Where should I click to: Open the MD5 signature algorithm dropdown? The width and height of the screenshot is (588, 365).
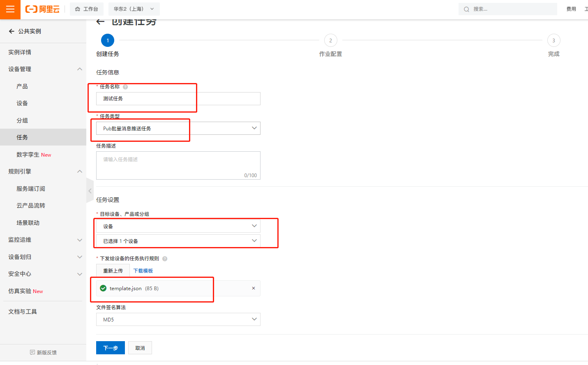(178, 319)
